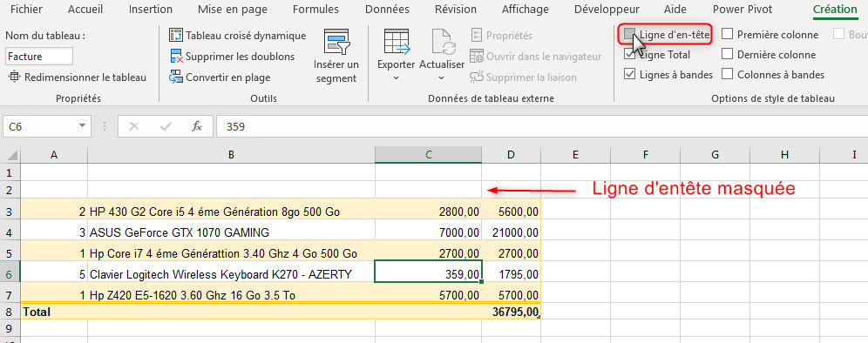This screenshot has width=868, height=343.
Task: Select column D header
Action: 512,156
